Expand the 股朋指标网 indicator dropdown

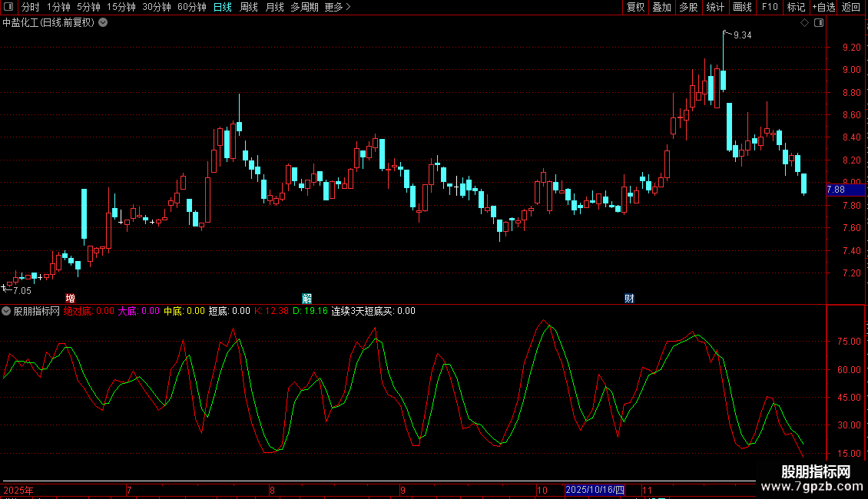[6, 311]
